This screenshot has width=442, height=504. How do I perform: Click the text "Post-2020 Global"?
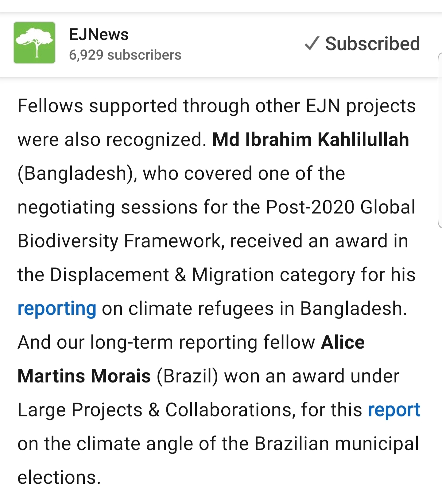pyautogui.click(x=340, y=207)
